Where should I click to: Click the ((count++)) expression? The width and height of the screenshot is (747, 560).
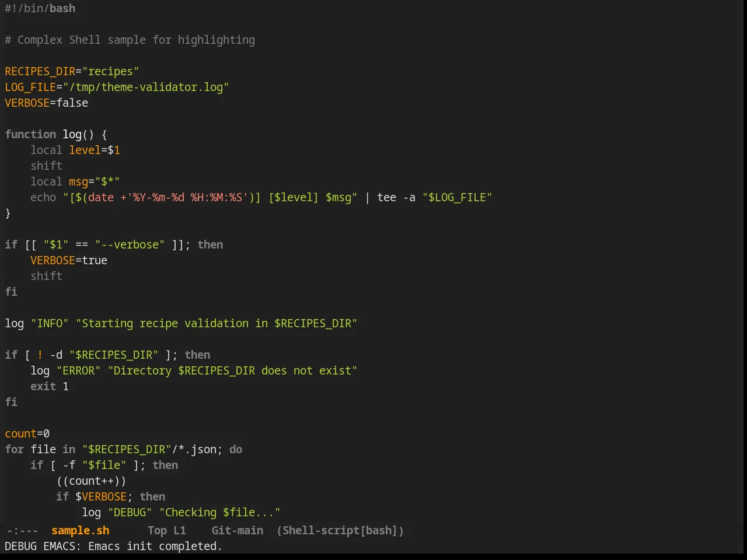[91, 481]
